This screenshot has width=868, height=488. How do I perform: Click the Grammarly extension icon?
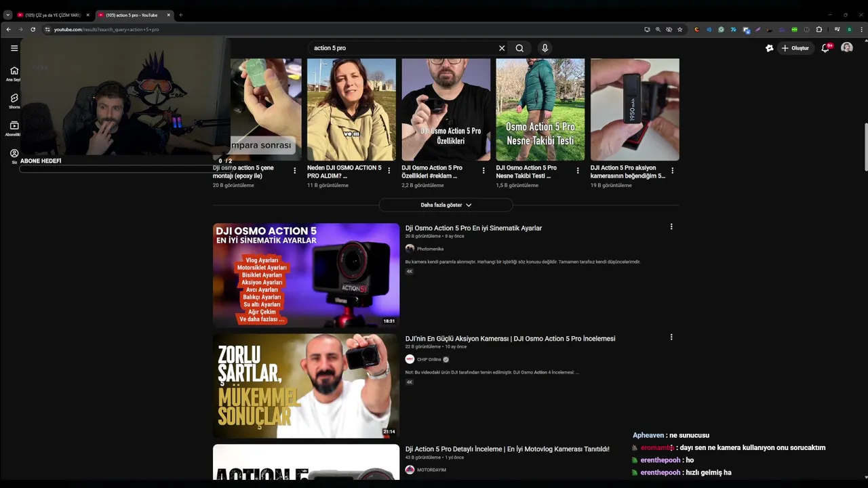pyautogui.click(x=722, y=29)
